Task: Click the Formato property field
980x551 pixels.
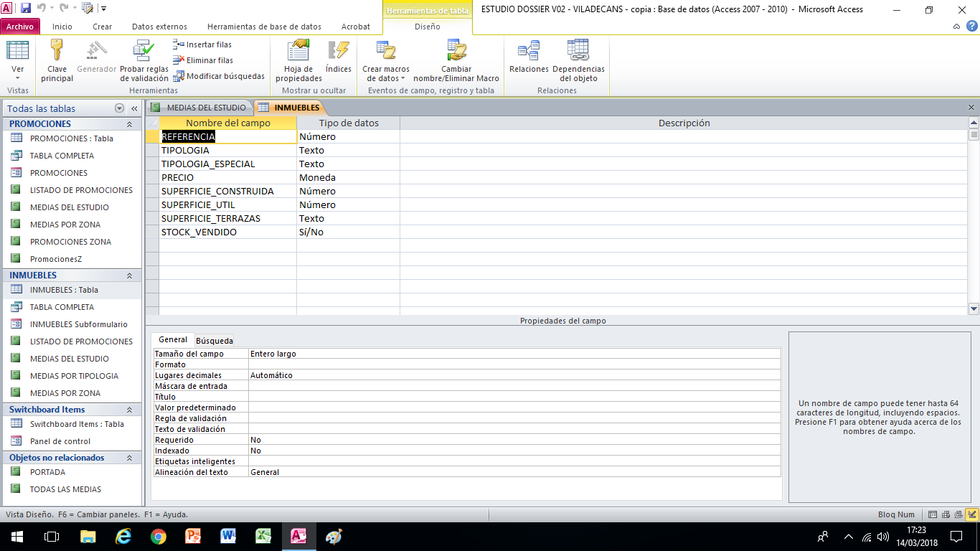Action: (514, 364)
